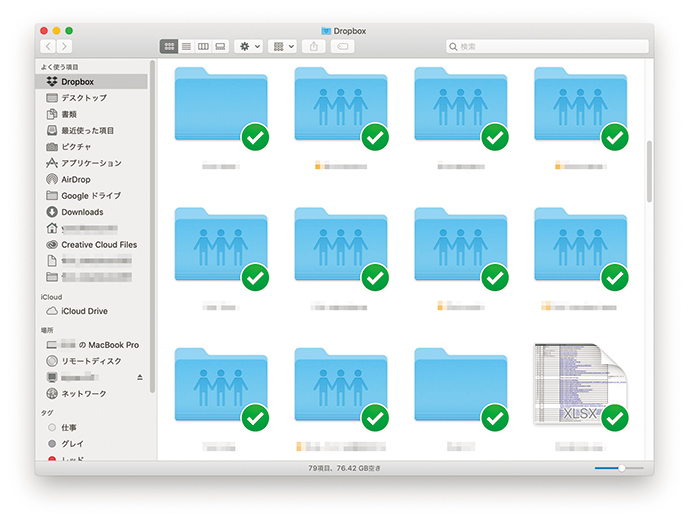This screenshot has height=522, width=689.
Task: Switch to icon view mode
Action: pyautogui.click(x=169, y=46)
